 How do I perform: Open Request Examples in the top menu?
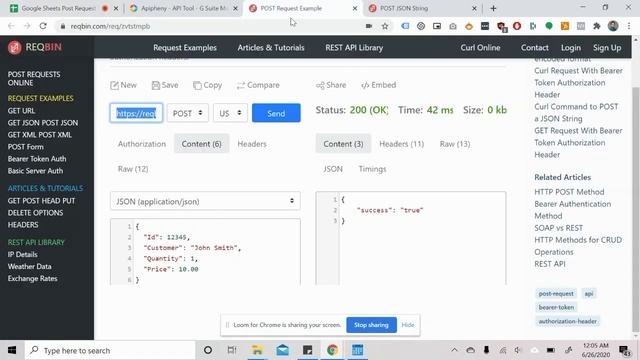(185, 48)
